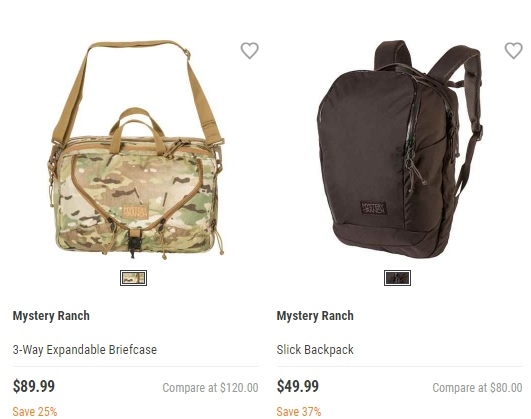Image resolution: width=531 pixels, height=419 pixels.
Task: Click the Compare at $120.00 text
Action: [210, 387]
